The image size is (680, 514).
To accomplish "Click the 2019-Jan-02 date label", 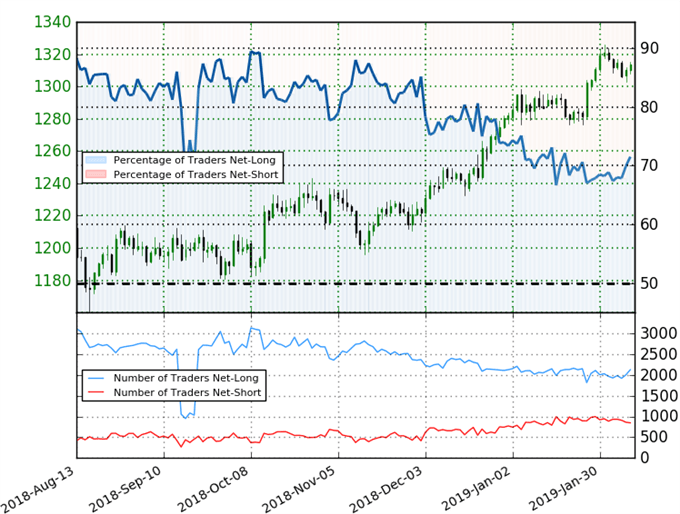I will [476, 490].
